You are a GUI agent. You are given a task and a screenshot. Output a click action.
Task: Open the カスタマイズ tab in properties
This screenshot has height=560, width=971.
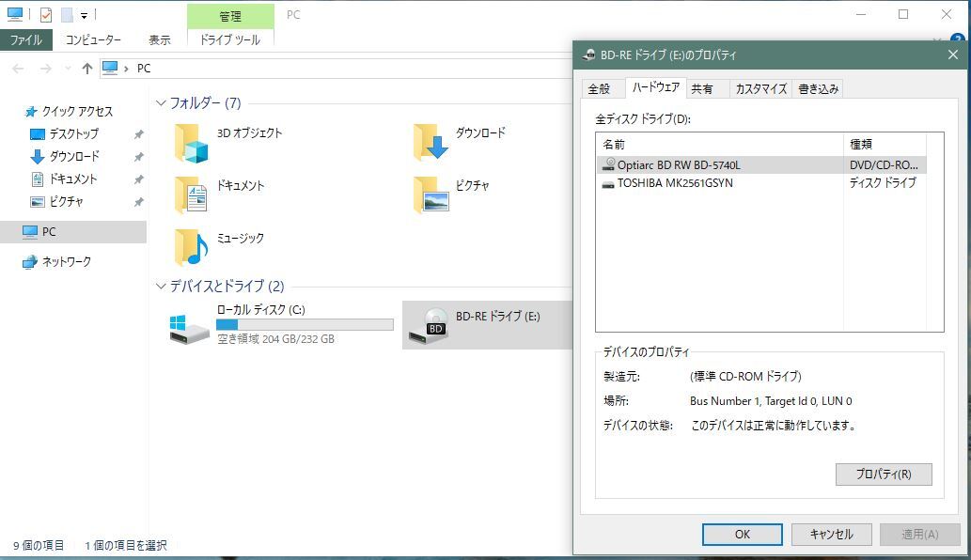click(761, 88)
